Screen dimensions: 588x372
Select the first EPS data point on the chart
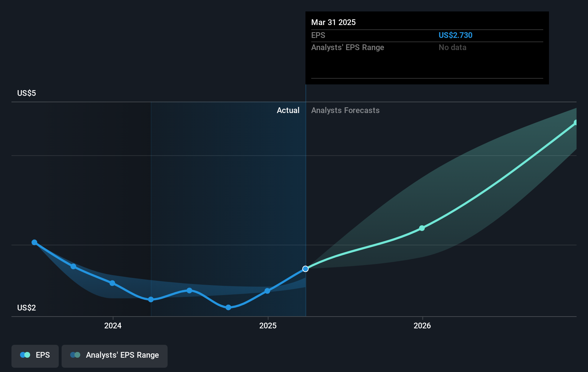coord(34,243)
